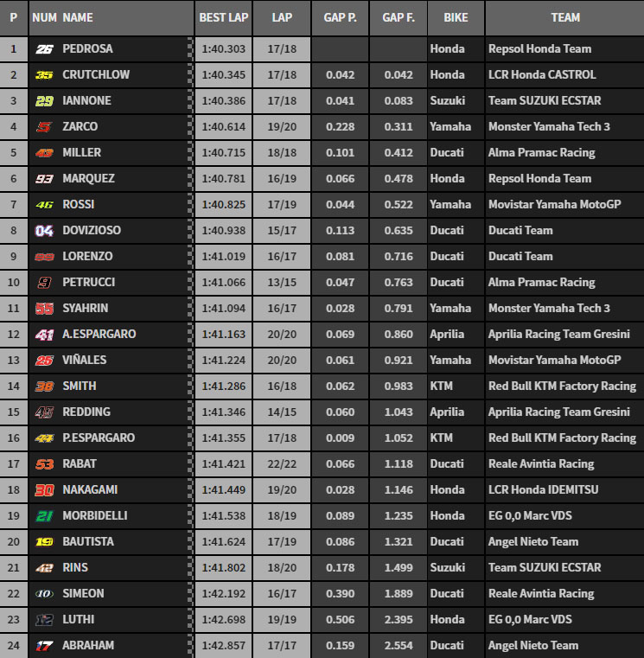Image resolution: width=644 pixels, height=658 pixels.
Task: Select the rider name LORENZO
Action: point(87,256)
